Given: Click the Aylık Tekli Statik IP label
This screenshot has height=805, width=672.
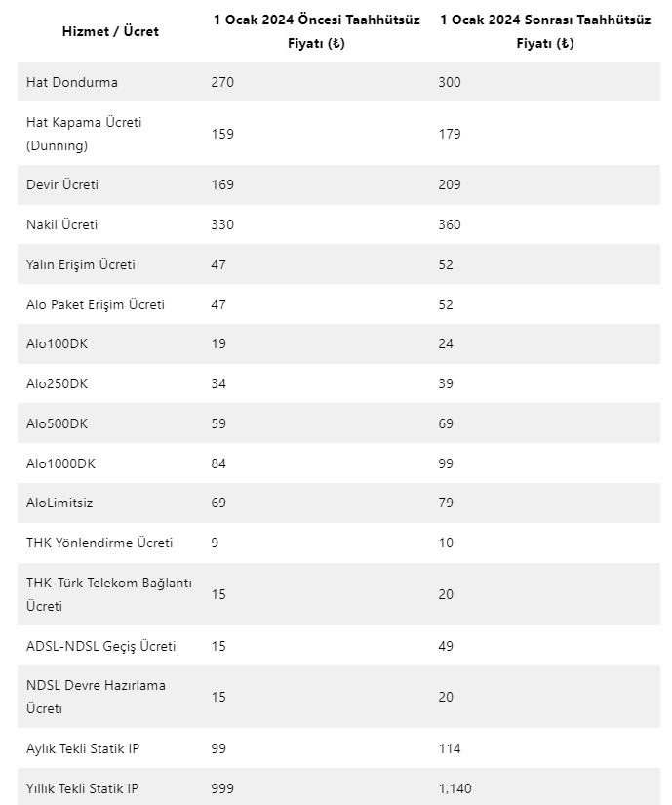Looking at the screenshot, I should 83,748.
